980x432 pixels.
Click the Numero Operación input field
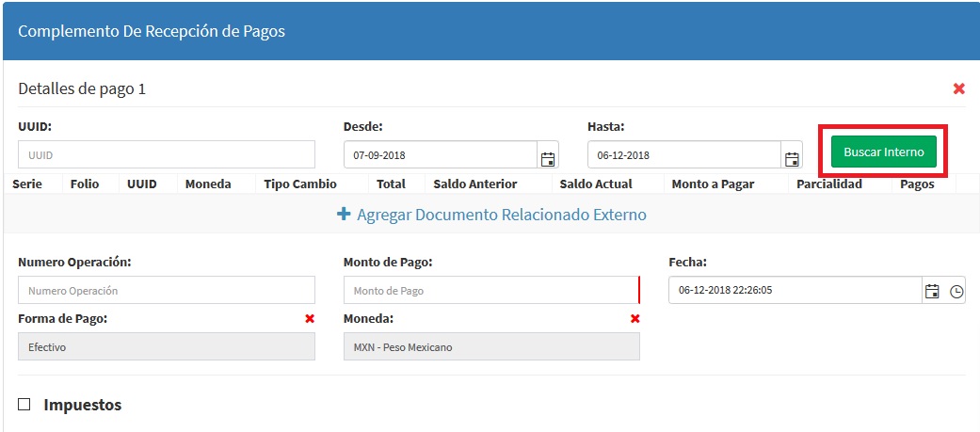pyautogui.click(x=166, y=291)
